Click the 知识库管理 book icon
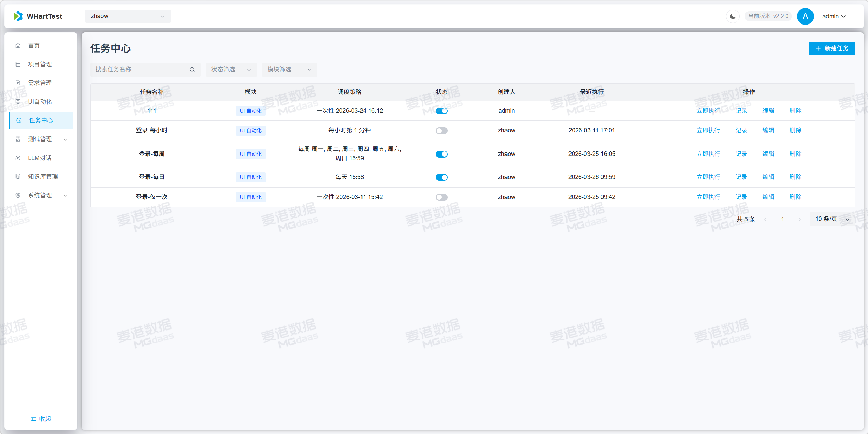 tap(18, 177)
